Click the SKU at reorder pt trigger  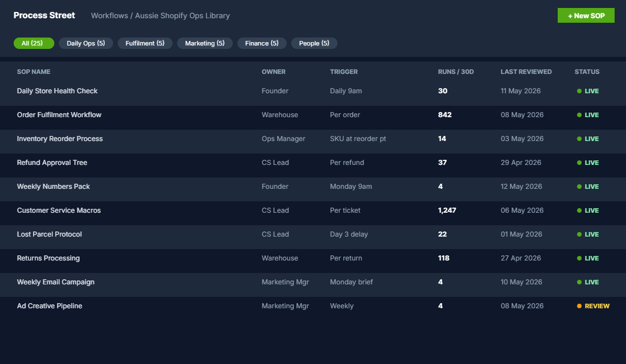(x=358, y=139)
